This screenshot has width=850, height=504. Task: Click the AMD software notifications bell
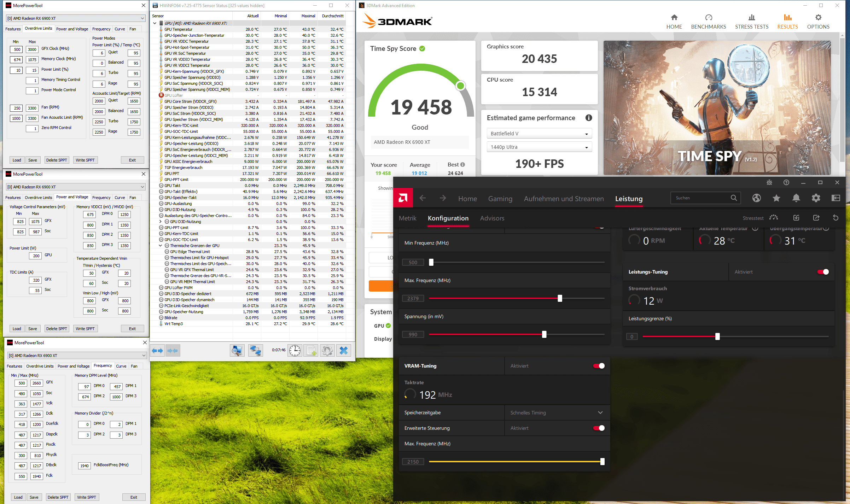tap(796, 198)
